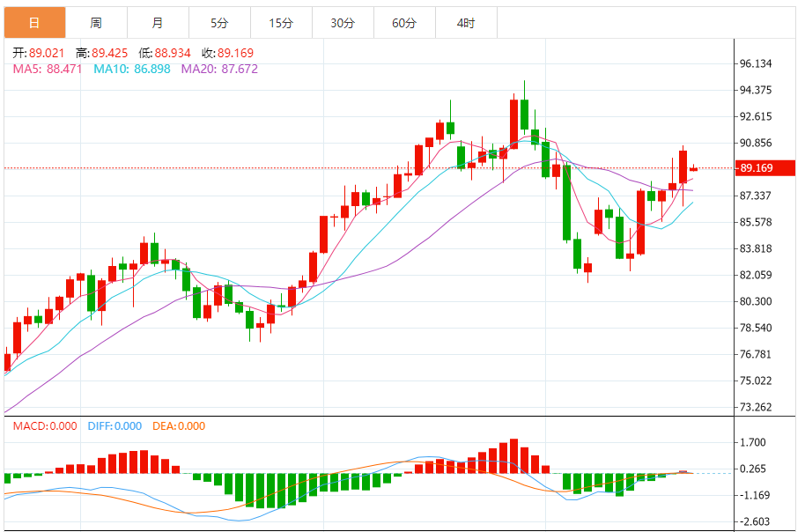Click the 94.375 price axis label
The height and width of the screenshot is (532, 805).
755,91
